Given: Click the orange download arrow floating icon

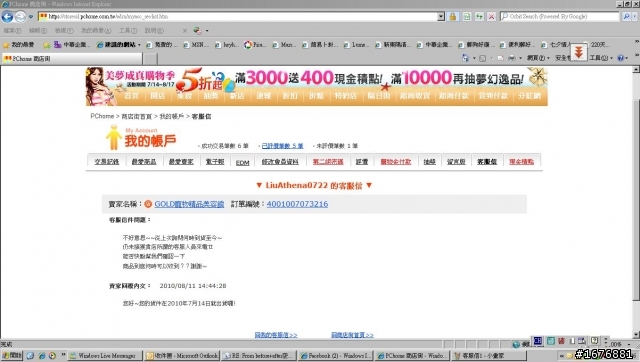Looking at the screenshot, I should click(578, 52).
